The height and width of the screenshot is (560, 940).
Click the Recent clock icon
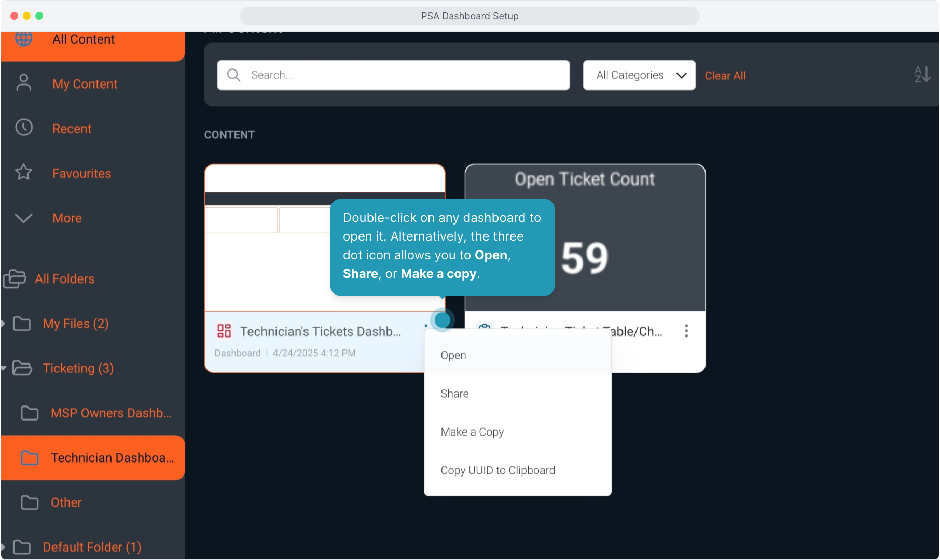(24, 128)
